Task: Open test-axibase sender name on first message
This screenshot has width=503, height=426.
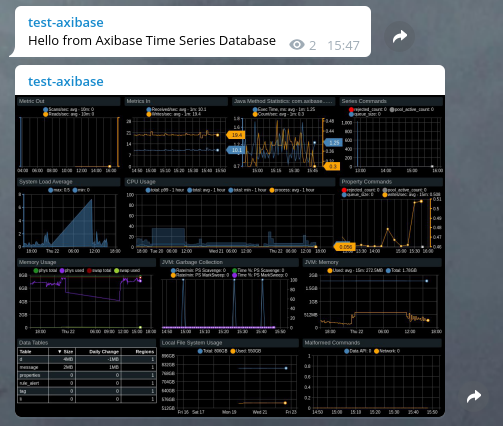Action: [66, 23]
